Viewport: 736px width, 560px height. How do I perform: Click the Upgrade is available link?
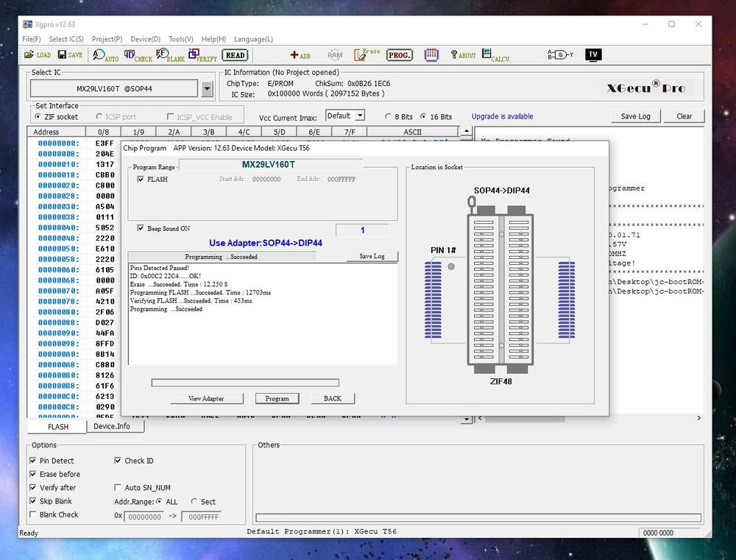(502, 116)
